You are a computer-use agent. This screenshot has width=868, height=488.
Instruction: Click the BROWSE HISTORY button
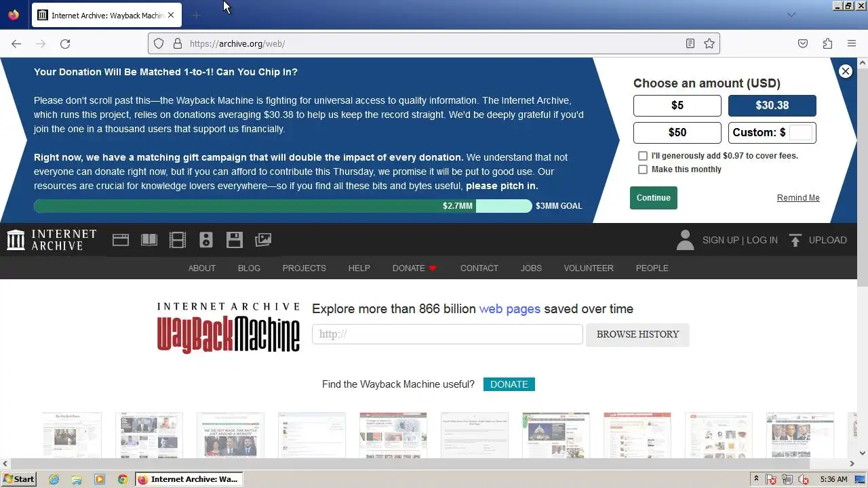pyautogui.click(x=637, y=334)
